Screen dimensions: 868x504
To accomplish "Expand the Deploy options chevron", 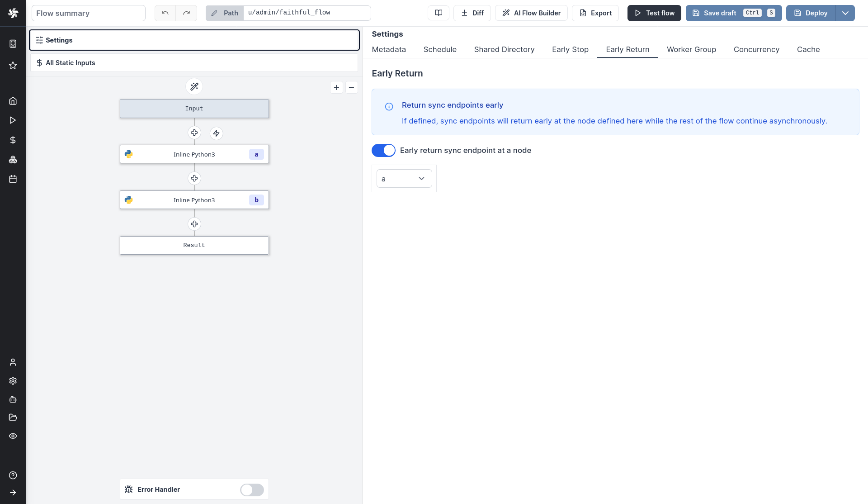I will pos(845,13).
